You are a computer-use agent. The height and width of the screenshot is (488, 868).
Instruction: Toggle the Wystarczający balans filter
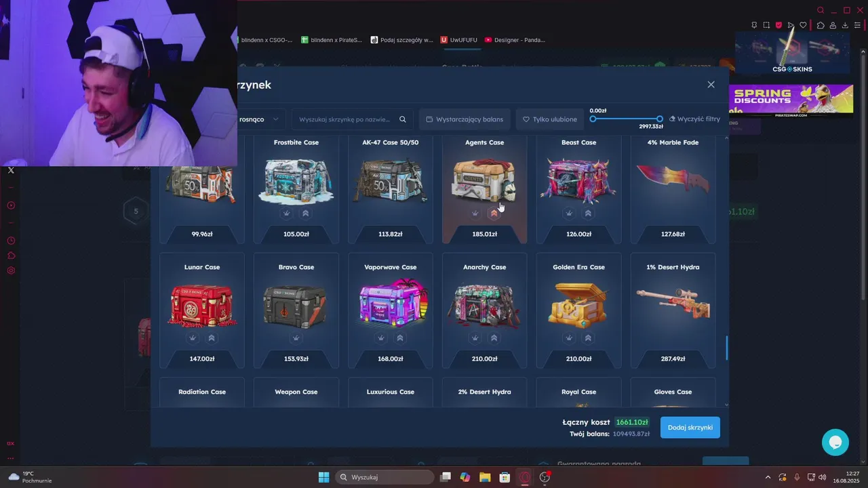465,119
